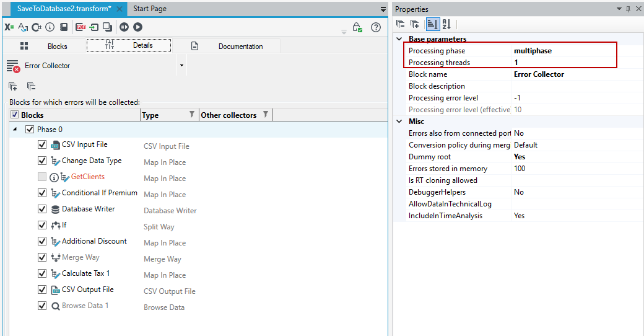644x336 pixels.
Task: Open the C# code toolbar icon
Action: click(x=37, y=27)
